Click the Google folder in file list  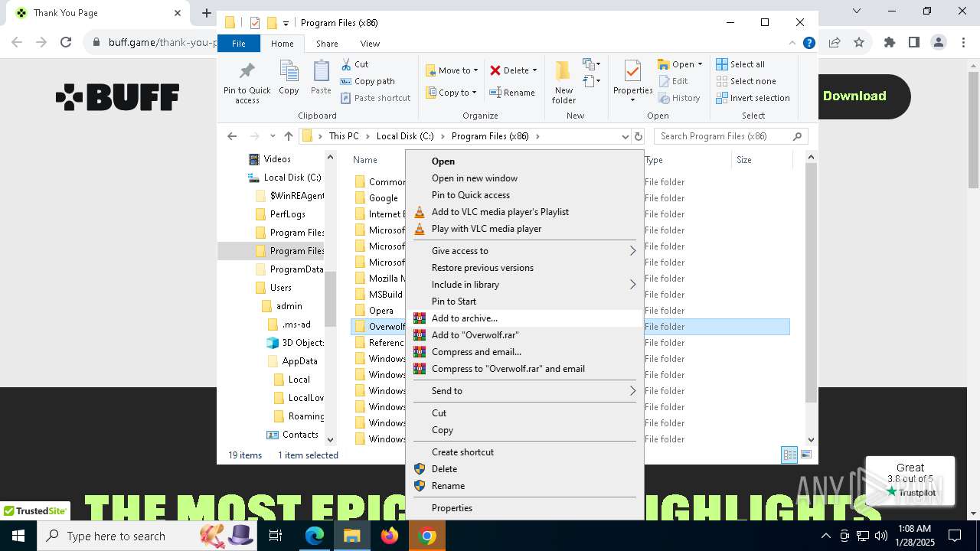383,198
